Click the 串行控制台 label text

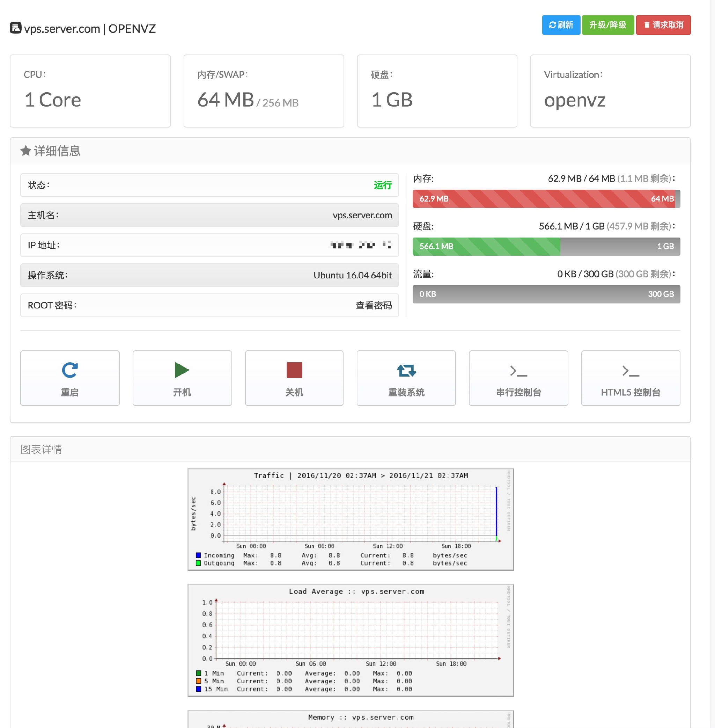518,392
